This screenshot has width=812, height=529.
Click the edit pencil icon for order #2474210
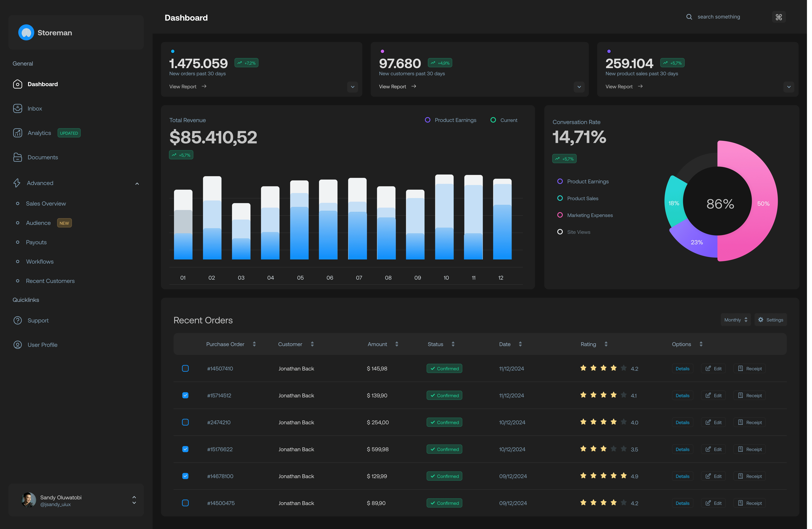[708, 422]
